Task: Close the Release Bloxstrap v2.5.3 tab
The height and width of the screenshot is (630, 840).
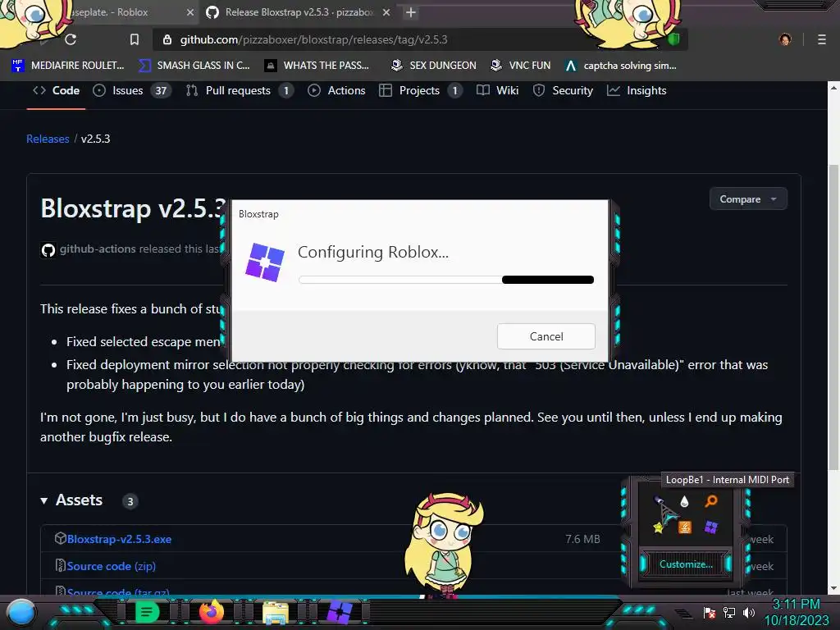Action: click(386, 12)
